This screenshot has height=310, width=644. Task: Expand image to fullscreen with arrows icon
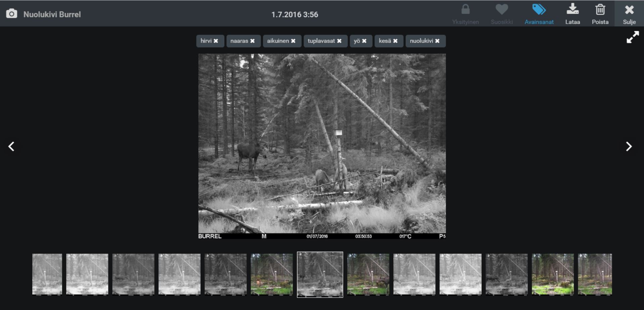633,37
